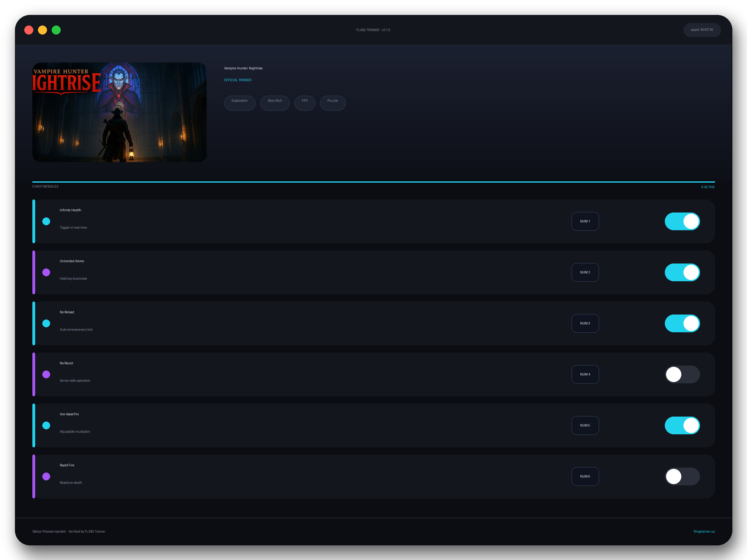Click the purple status dot for Unlimited Ammo
The width and height of the screenshot is (747, 560).
coord(46,273)
